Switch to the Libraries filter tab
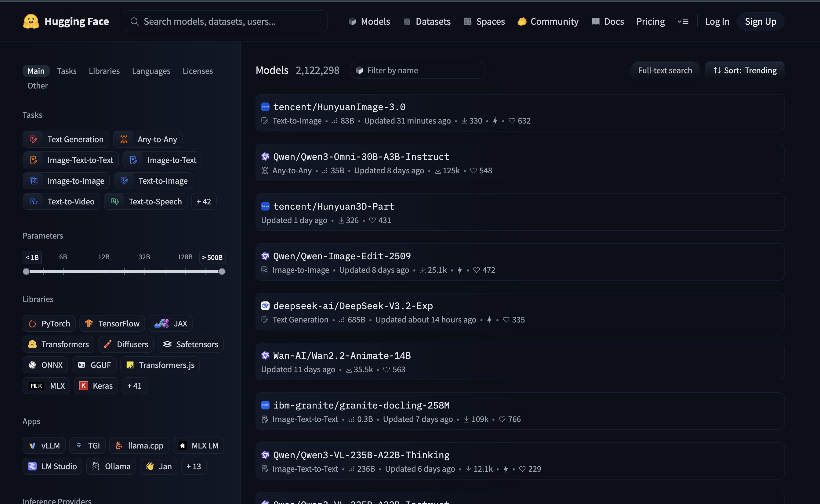The height and width of the screenshot is (504, 820). [x=104, y=71]
